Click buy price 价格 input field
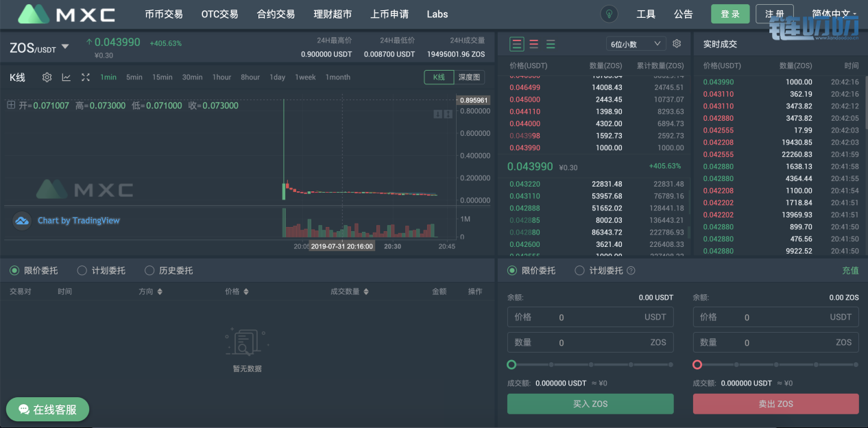Image resolution: width=868 pixels, height=428 pixels. tap(590, 317)
